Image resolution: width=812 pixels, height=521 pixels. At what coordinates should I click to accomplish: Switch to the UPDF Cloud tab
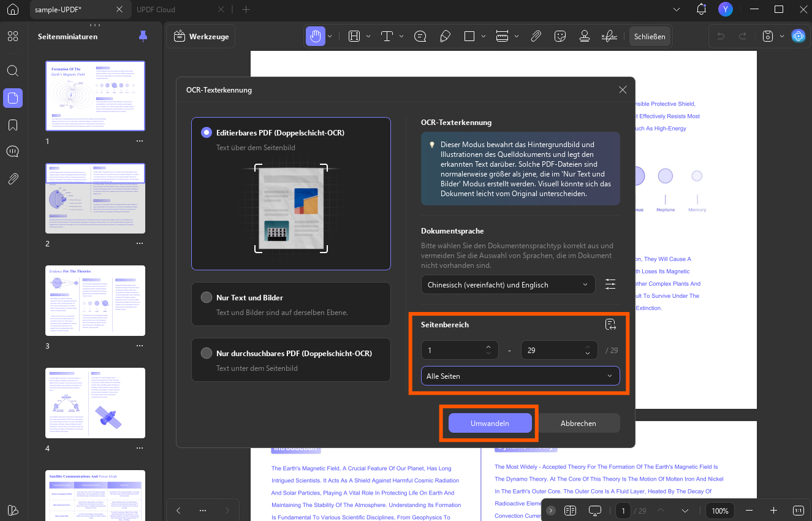click(x=156, y=10)
